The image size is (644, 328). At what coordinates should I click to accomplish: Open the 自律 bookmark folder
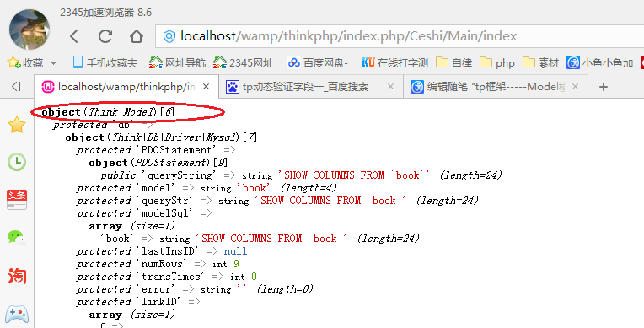point(453,63)
